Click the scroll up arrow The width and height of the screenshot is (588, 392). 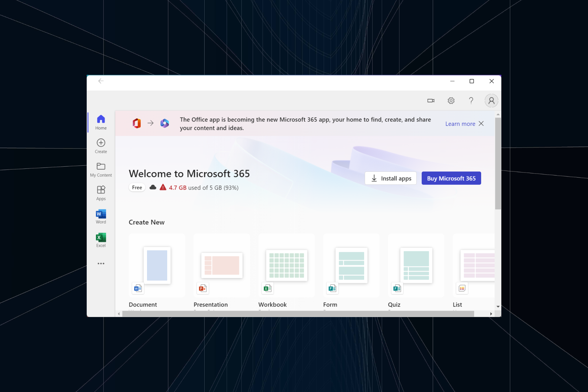[498, 114]
